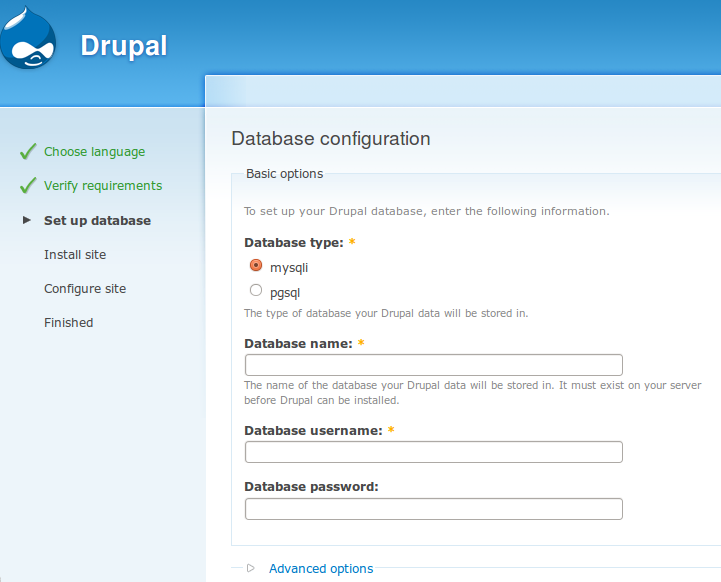Click the Choose language green checkmark
Viewport: 721px width, 582px height.
(x=28, y=152)
